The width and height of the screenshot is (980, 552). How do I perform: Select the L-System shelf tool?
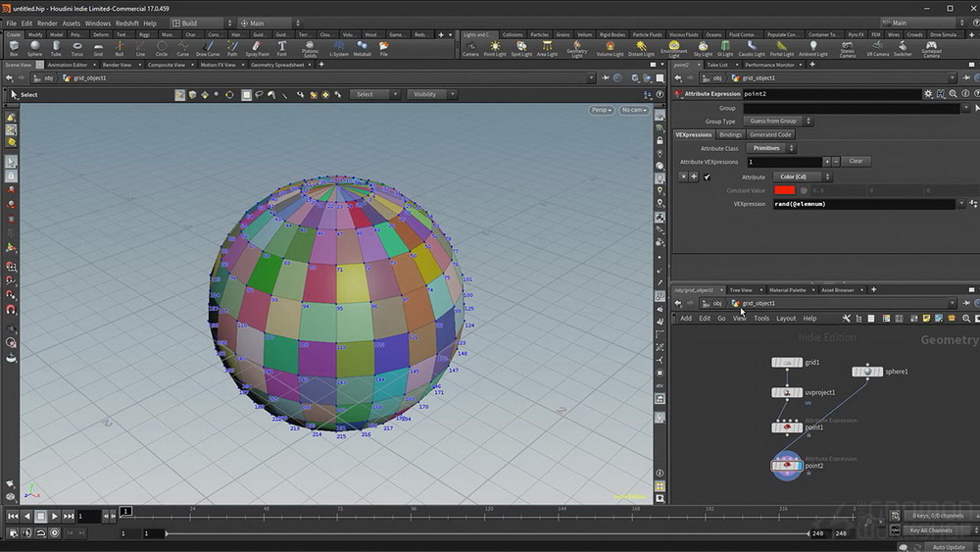[339, 49]
